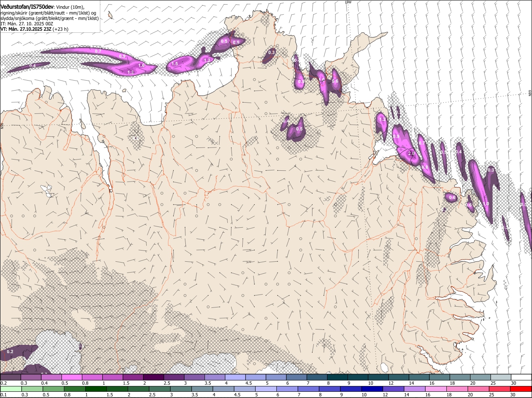Click the 'Vindur (10m)' description text
The height and width of the screenshot is (398, 532).
click(70, 7)
